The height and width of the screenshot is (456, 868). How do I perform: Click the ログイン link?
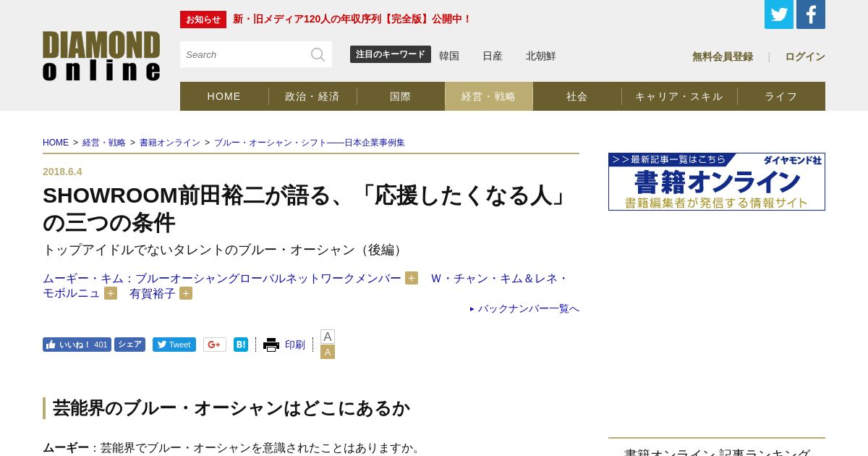805,56
